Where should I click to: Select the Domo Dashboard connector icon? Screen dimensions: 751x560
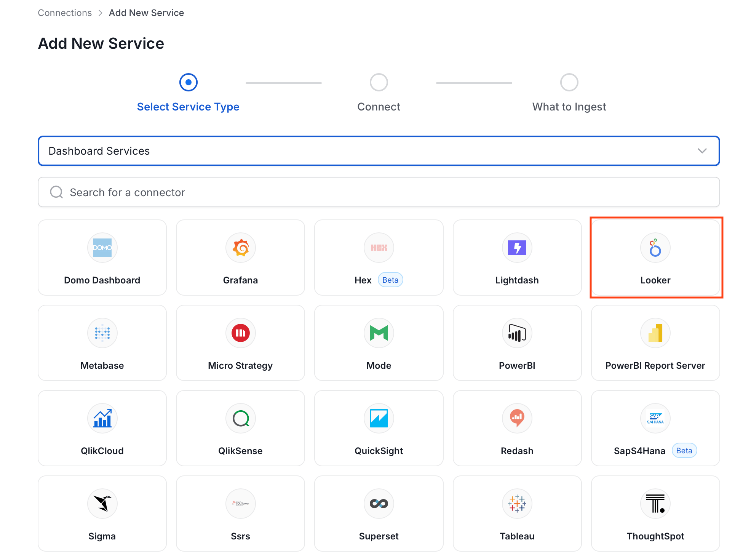pyautogui.click(x=102, y=248)
